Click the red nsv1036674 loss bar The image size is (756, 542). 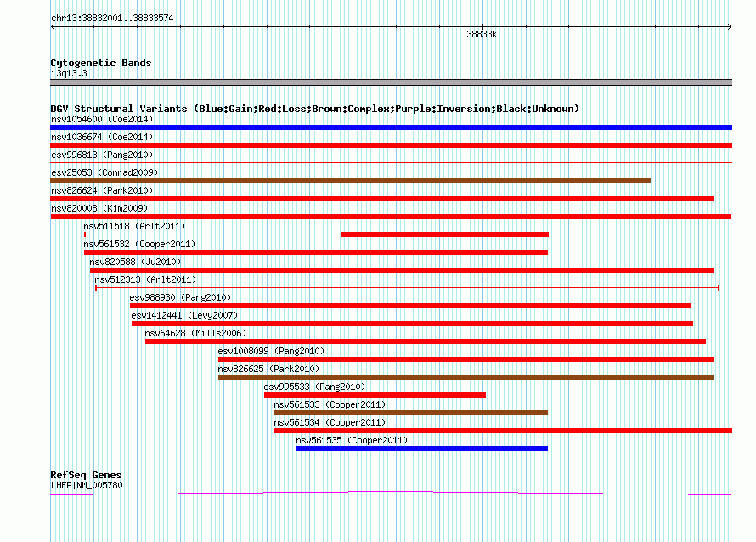391,145
